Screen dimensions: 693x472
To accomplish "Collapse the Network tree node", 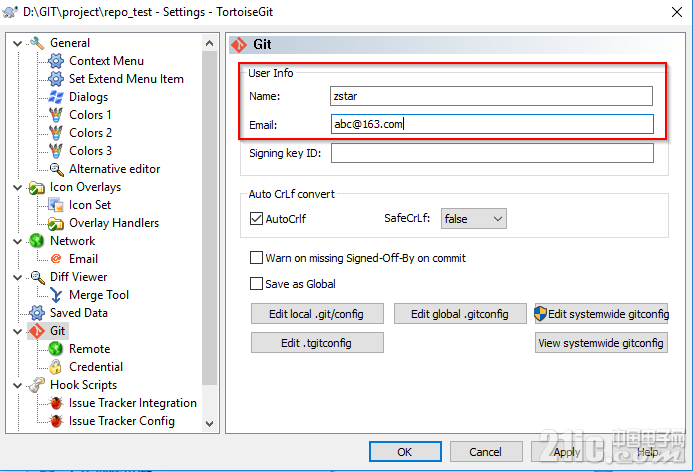I will (x=18, y=241).
